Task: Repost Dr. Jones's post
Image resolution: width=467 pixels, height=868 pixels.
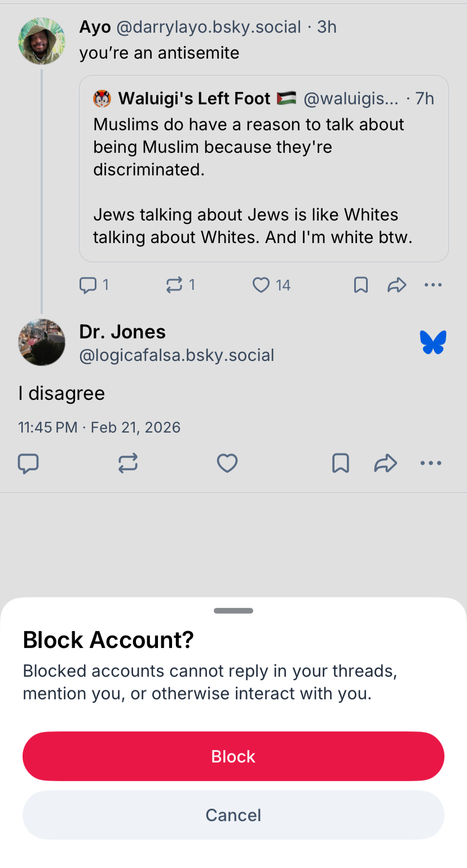Action: point(128,464)
